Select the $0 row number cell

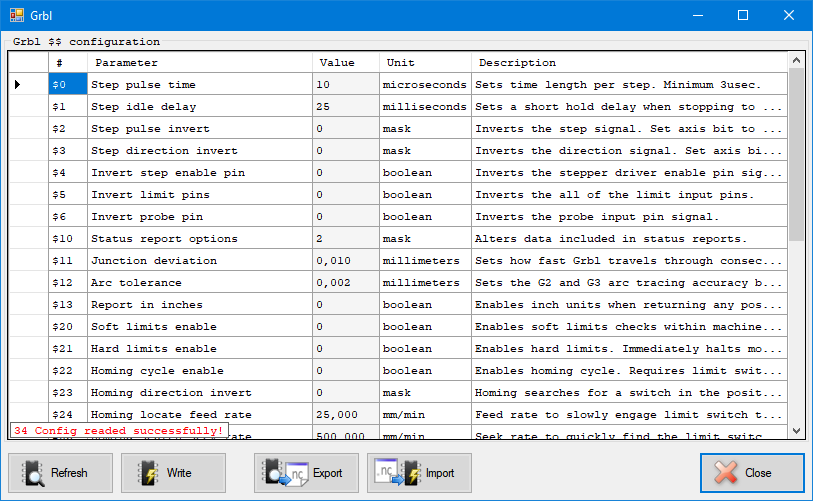pos(68,84)
